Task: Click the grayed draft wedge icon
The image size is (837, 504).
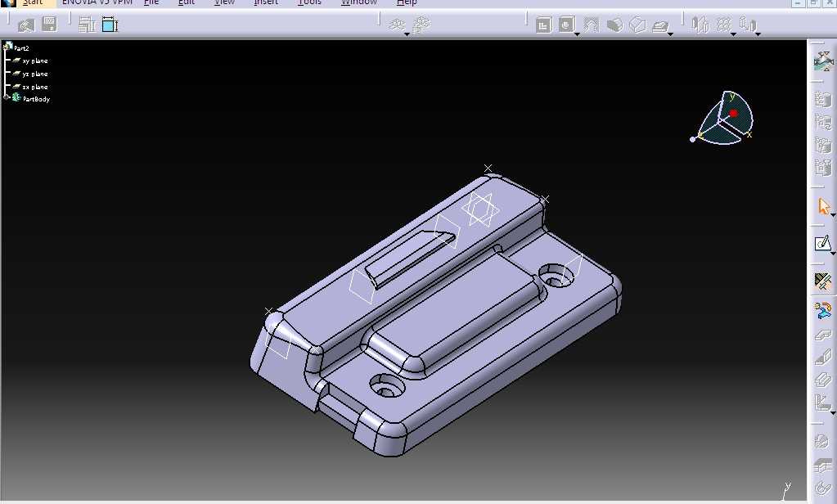Action: (822, 357)
